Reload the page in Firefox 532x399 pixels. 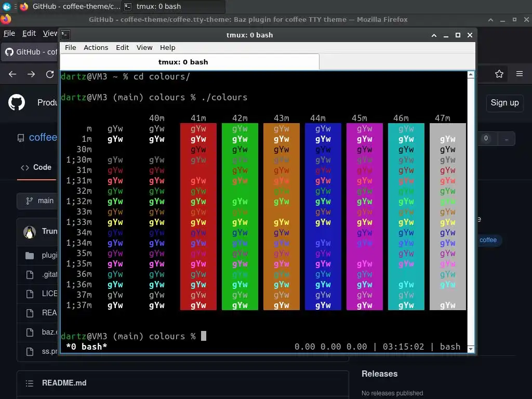click(x=50, y=74)
